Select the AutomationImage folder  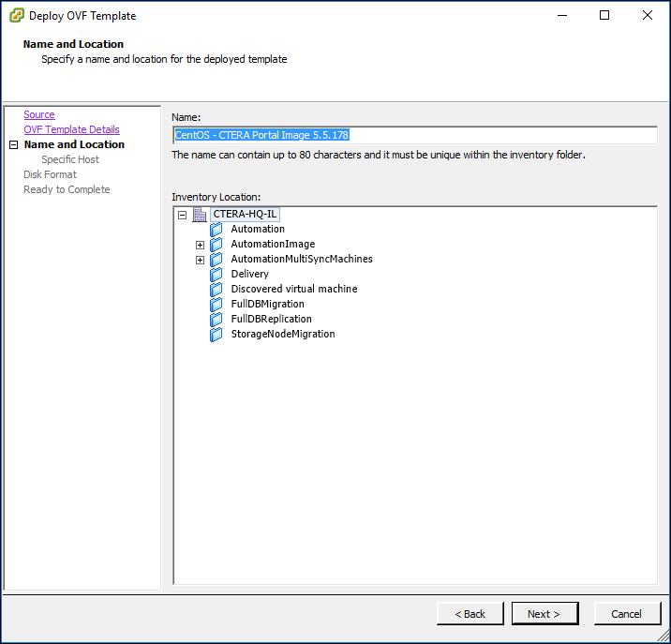[273, 244]
